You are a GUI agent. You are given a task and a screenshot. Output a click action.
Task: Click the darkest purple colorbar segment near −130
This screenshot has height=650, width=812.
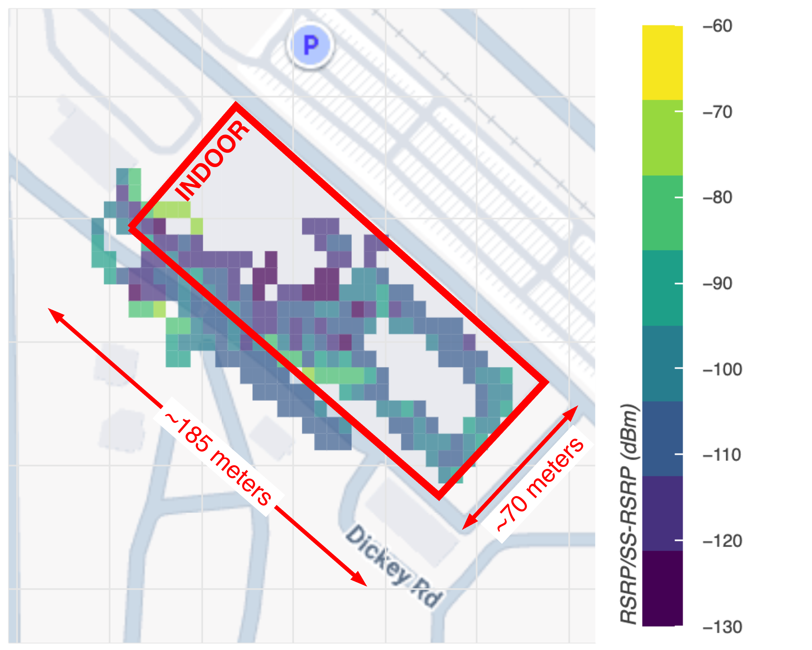coord(662,588)
